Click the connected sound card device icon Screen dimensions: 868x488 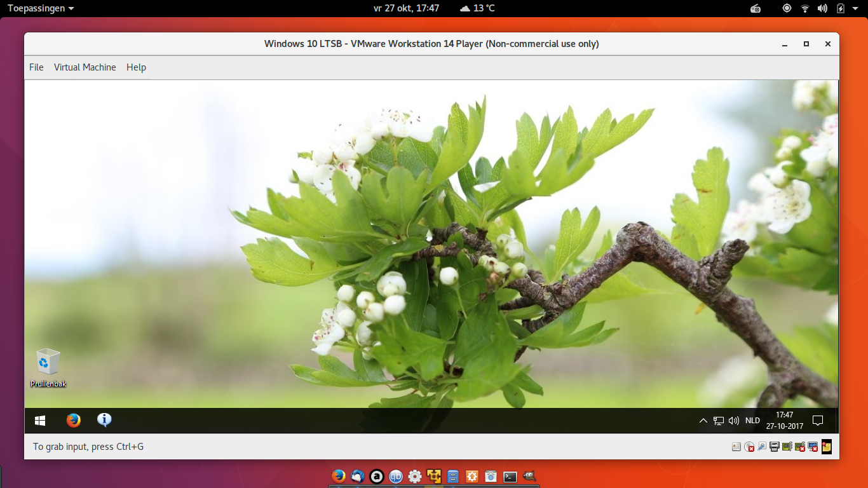coord(787,447)
